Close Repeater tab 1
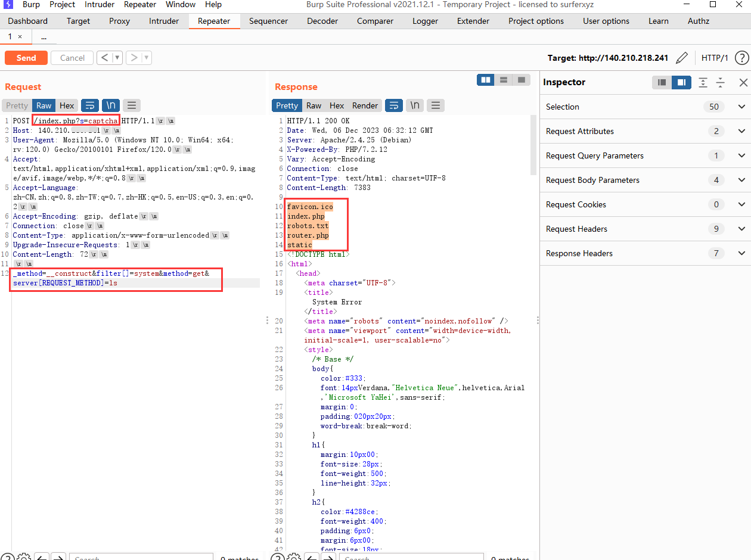 20,36
